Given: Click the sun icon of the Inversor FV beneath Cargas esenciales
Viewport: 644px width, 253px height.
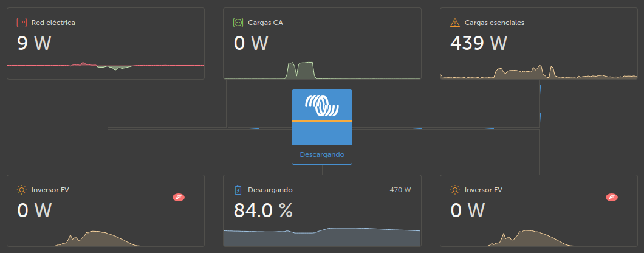Looking at the screenshot, I should tap(454, 190).
